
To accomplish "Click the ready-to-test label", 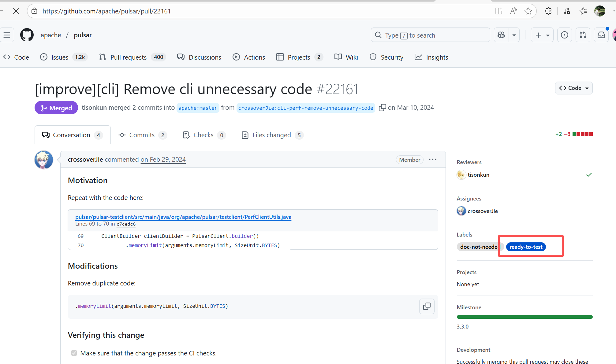I will coord(526,247).
